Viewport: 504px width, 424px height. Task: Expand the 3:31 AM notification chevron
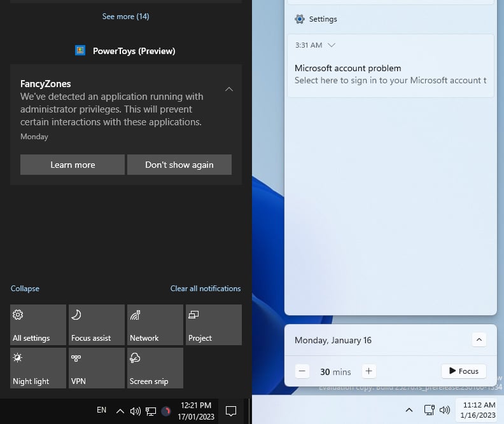click(332, 45)
